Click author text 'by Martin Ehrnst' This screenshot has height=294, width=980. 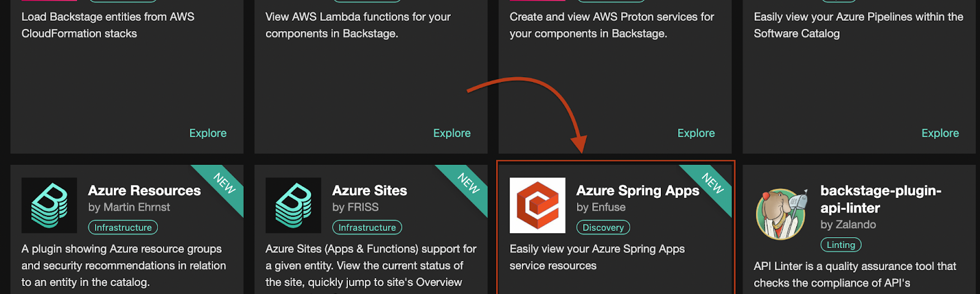coord(129,207)
